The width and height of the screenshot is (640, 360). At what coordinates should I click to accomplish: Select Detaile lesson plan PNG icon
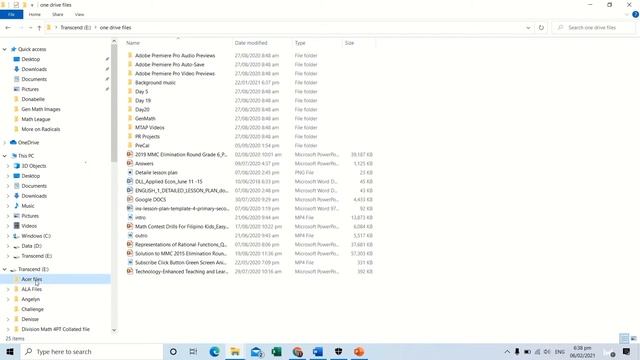[130, 173]
